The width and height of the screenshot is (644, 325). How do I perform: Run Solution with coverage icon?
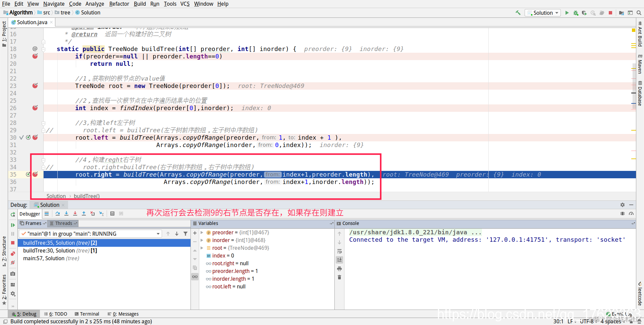point(584,13)
